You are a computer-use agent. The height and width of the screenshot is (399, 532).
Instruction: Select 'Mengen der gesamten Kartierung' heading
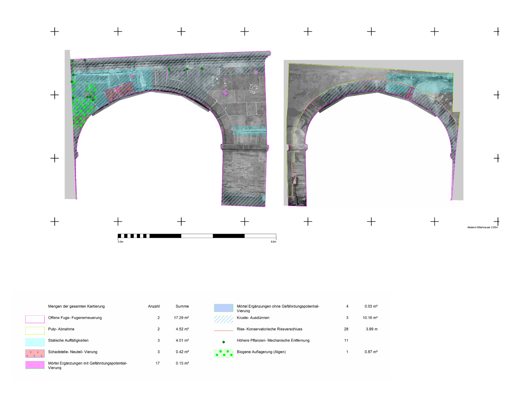pyautogui.click(x=77, y=306)
